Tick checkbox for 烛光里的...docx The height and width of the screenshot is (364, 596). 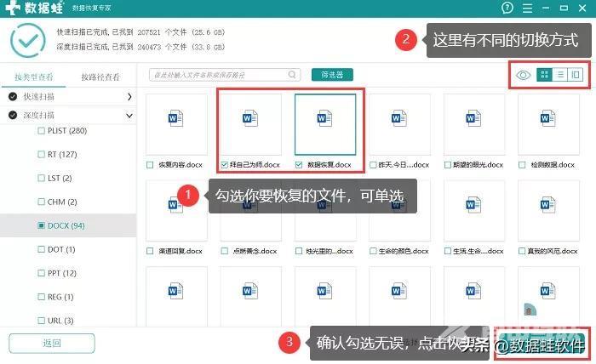coord(299,251)
